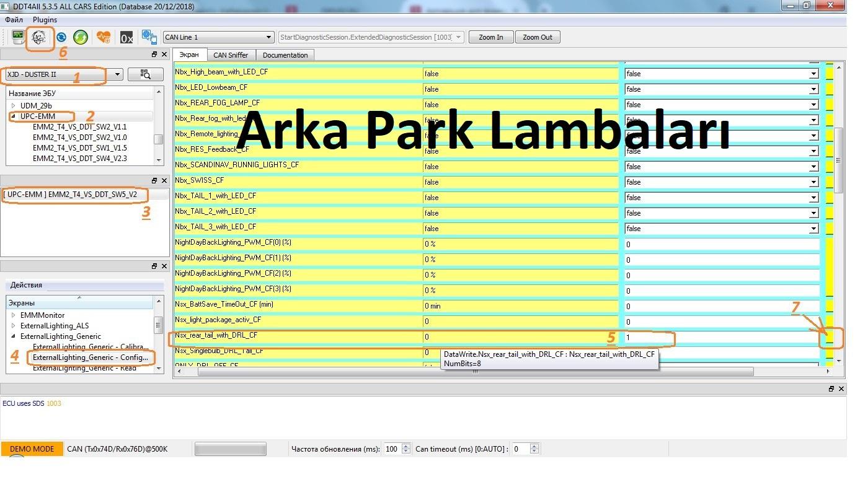The image size is (868, 482).
Task: Click the Zoom Out button
Action: pos(537,37)
